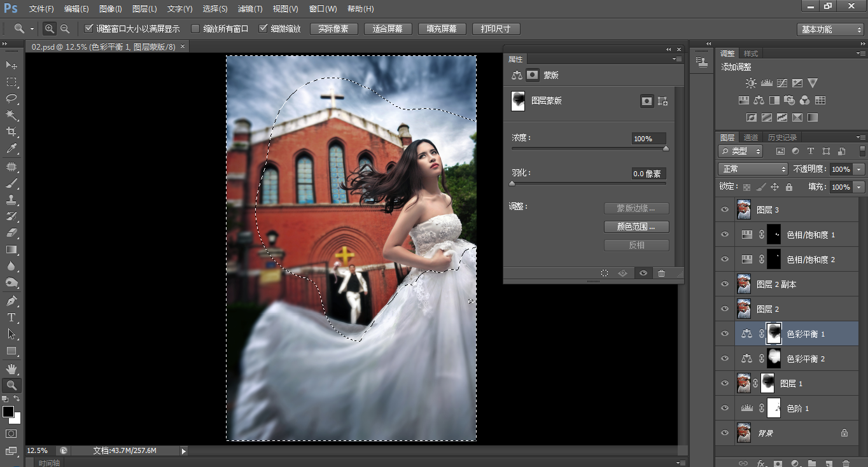The width and height of the screenshot is (868, 467).
Task: Toggle resize window to fit checkbox
Action: pyautogui.click(x=89, y=29)
